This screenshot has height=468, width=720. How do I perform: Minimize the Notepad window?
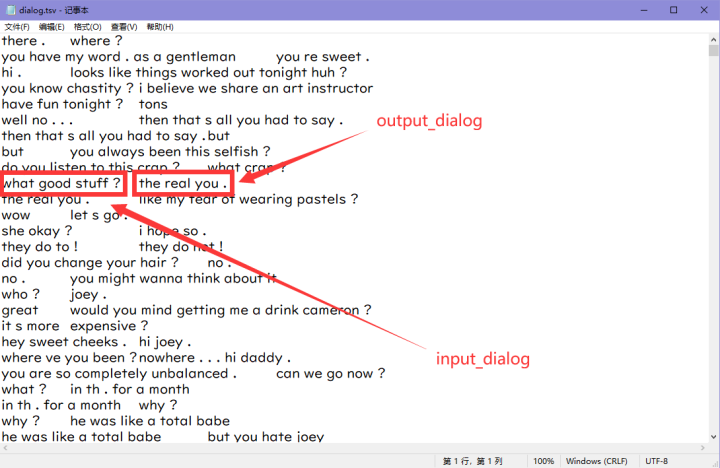point(644,10)
